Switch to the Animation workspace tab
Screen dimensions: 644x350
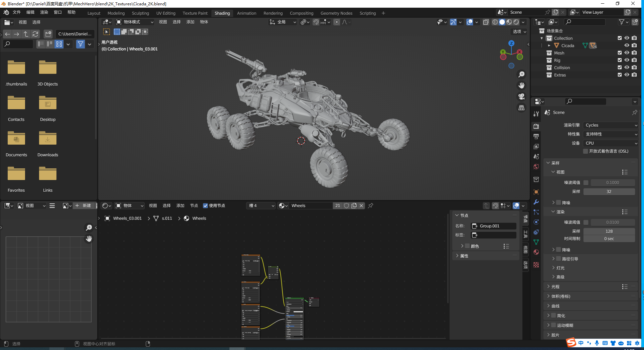[247, 13]
